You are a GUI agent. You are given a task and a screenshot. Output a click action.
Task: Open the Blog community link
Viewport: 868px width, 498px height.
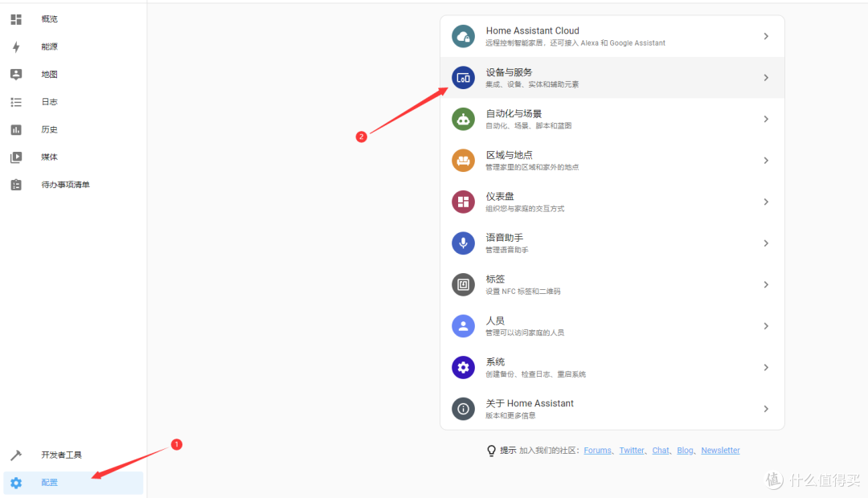[x=685, y=451]
